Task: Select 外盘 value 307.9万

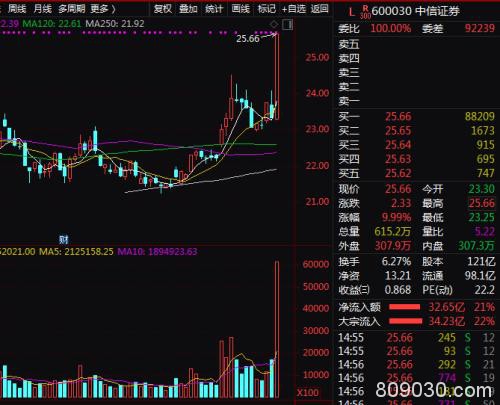Action: 393,246
